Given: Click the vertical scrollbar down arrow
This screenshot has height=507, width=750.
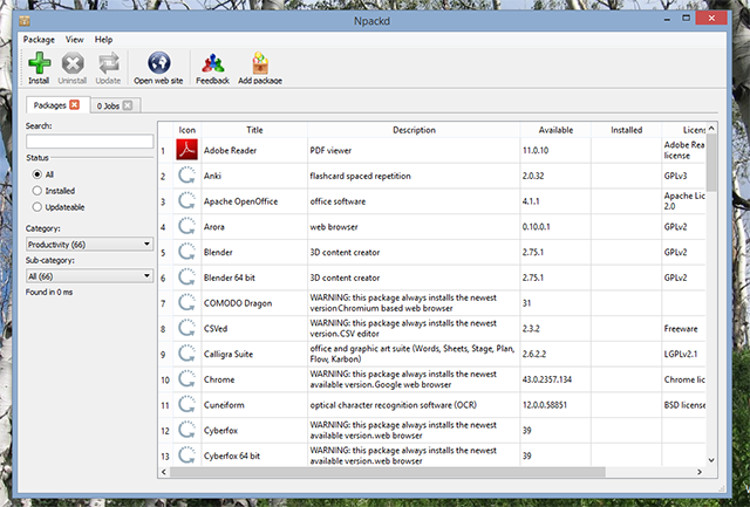Looking at the screenshot, I should [711, 460].
